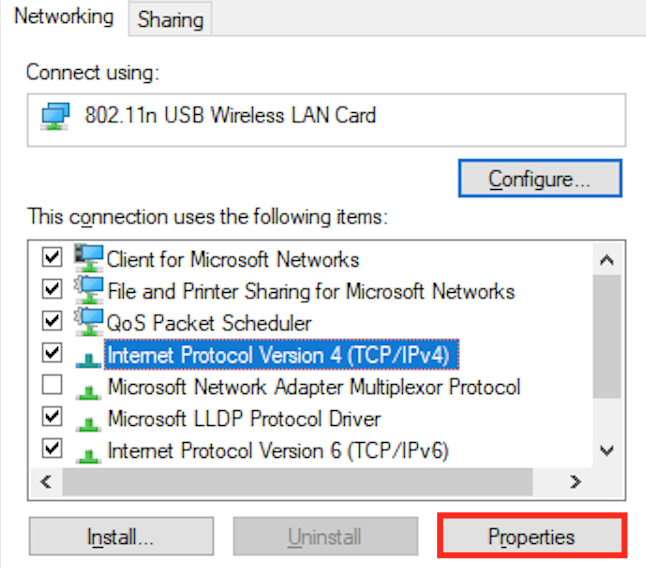
Task: Uncheck Client for Microsoft Networks checkbox
Action: coord(53,258)
